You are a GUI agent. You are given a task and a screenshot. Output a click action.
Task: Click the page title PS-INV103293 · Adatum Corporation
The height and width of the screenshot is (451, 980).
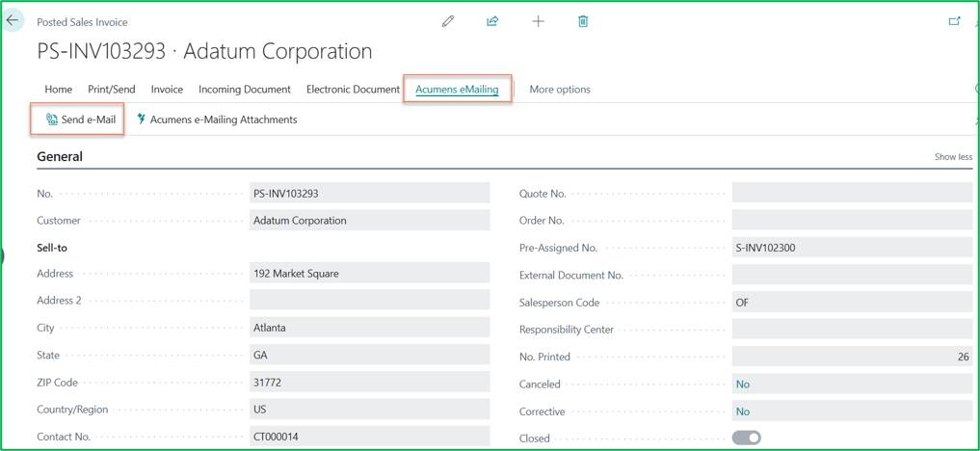pos(204,51)
